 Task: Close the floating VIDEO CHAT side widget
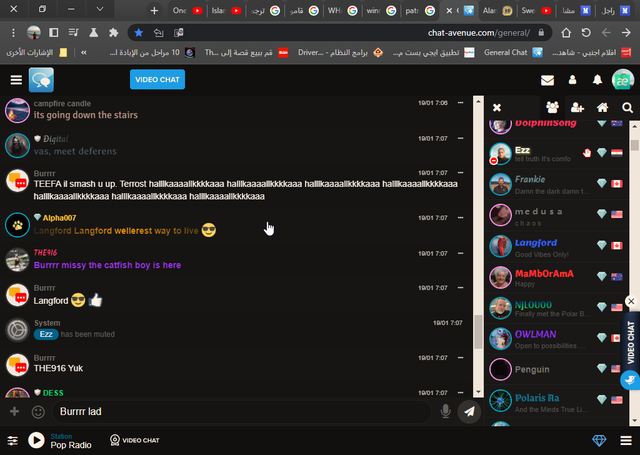click(x=631, y=302)
